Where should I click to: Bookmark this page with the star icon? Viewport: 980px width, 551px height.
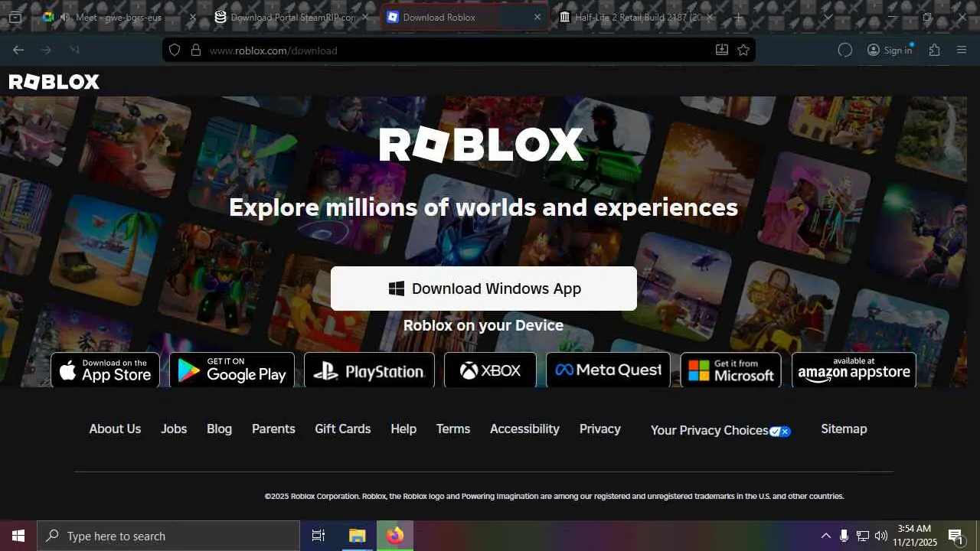click(x=743, y=51)
